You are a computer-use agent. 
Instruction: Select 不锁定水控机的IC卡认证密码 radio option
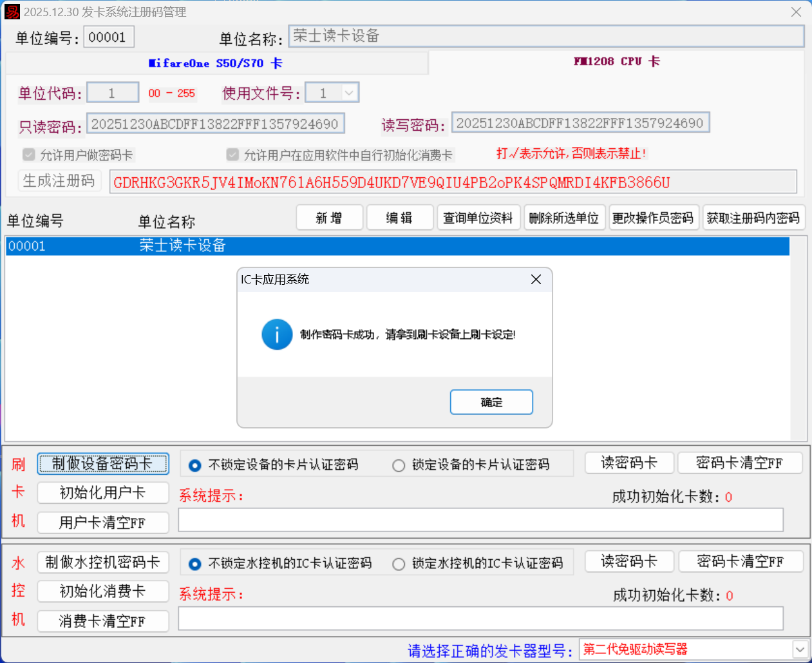tap(194, 564)
